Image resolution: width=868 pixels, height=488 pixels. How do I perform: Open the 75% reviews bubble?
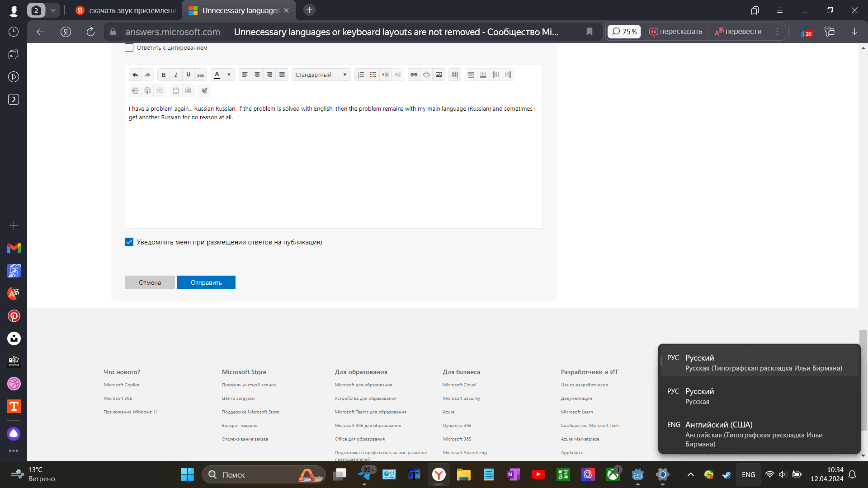click(x=624, y=32)
